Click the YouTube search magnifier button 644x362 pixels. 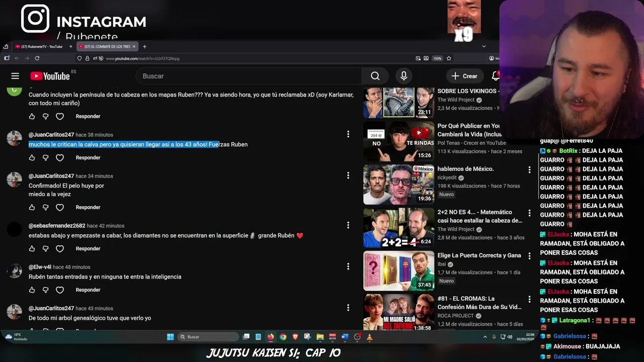pyautogui.click(x=375, y=76)
